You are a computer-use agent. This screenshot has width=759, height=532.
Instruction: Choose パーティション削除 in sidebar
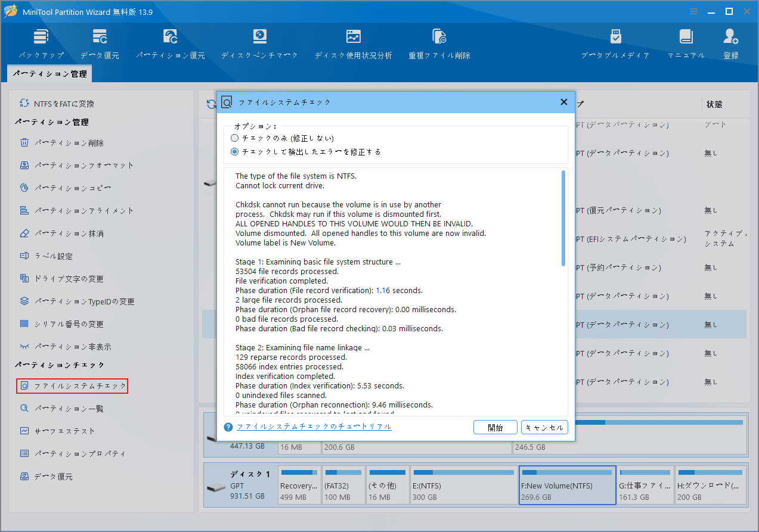62,143
